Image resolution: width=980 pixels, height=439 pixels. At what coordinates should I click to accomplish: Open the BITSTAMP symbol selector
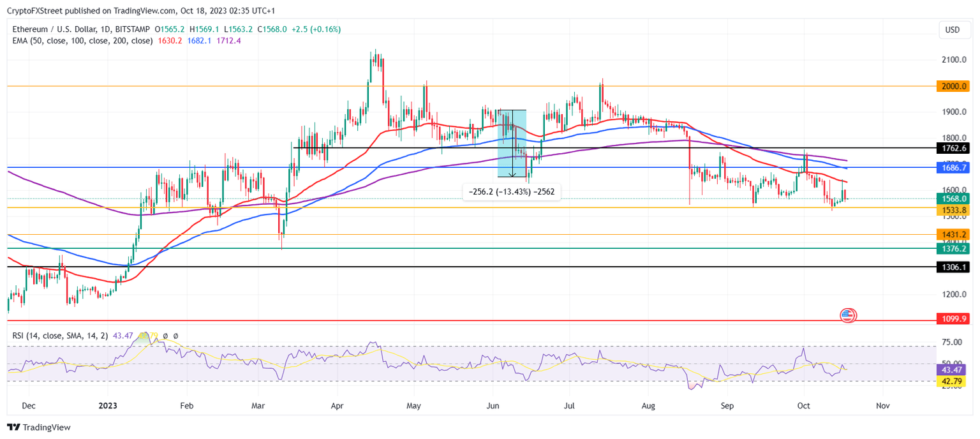click(133, 29)
